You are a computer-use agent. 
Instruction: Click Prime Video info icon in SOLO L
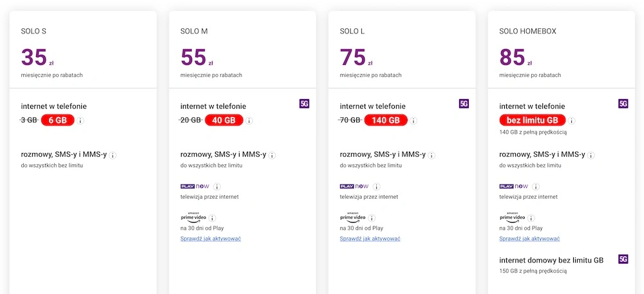click(372, 218)
